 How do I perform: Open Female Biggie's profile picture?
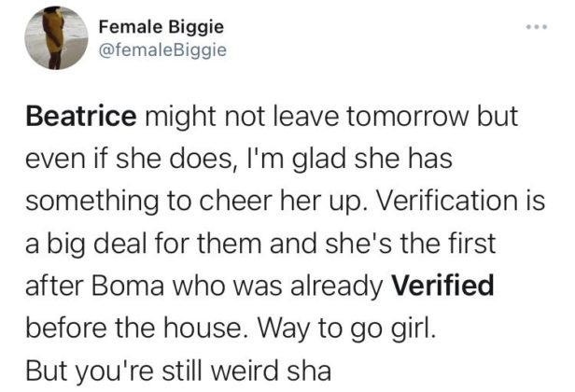56,38
